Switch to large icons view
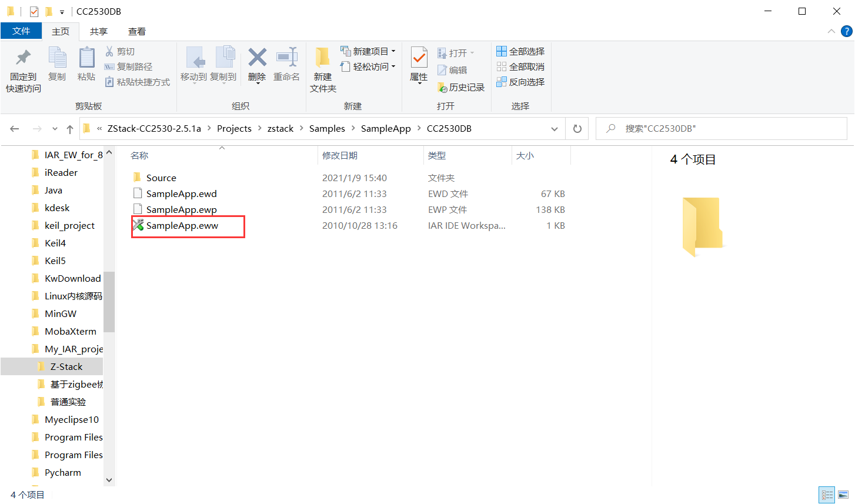 click(x=843, y=495)
